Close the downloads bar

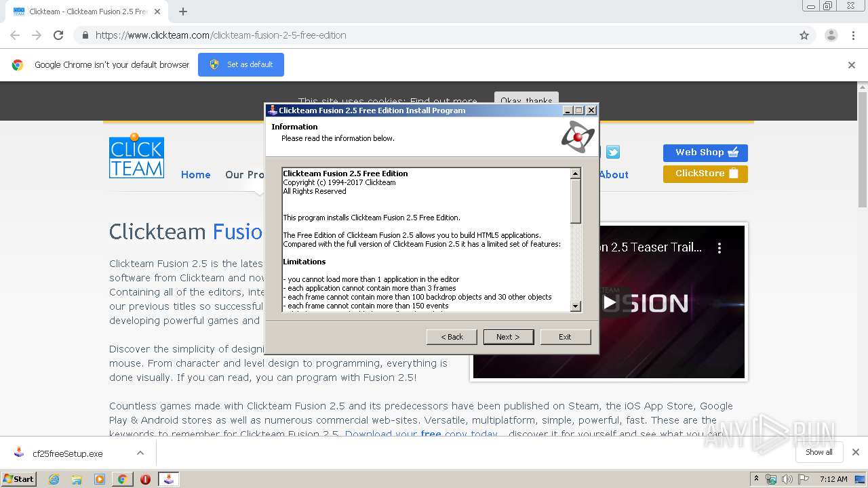click(x=856, y=452)
